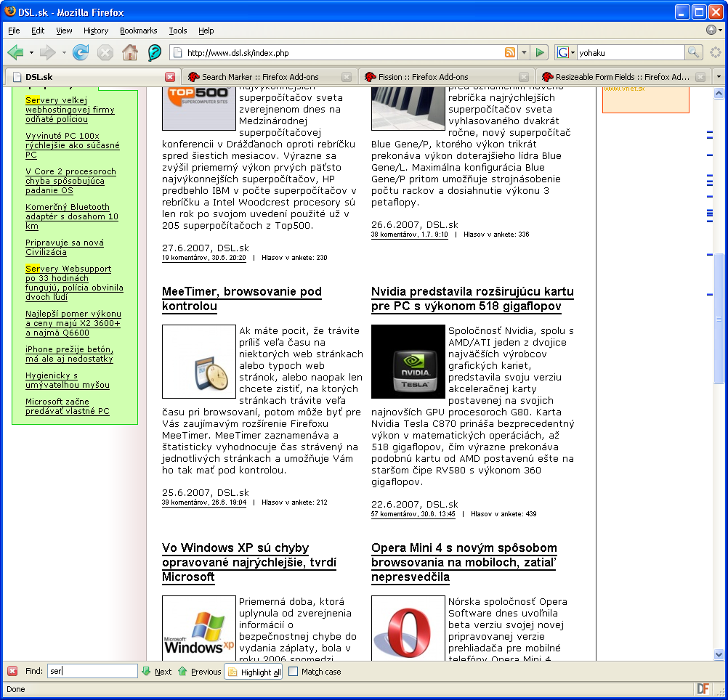Click the red Opera logo thumbnail
The height and width of the screenshot is (700, 728).
[408, 628]
